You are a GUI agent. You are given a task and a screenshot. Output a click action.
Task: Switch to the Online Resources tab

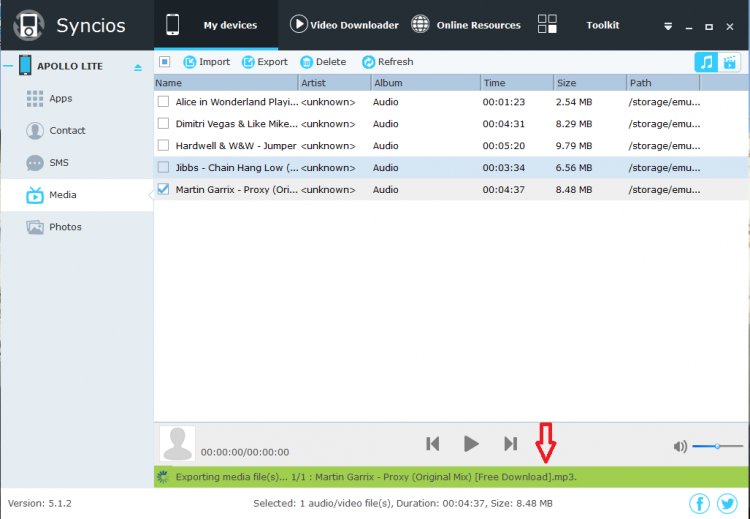coord(466,25)
